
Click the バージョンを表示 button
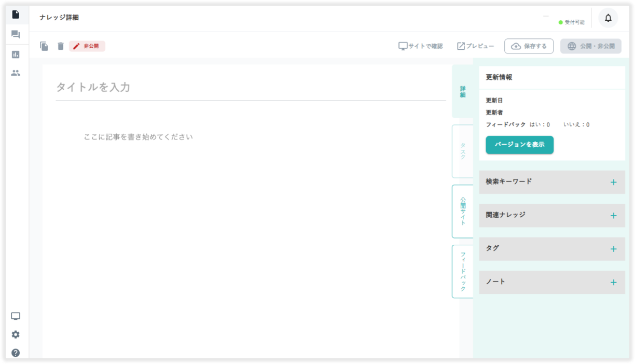click(519, 145)
